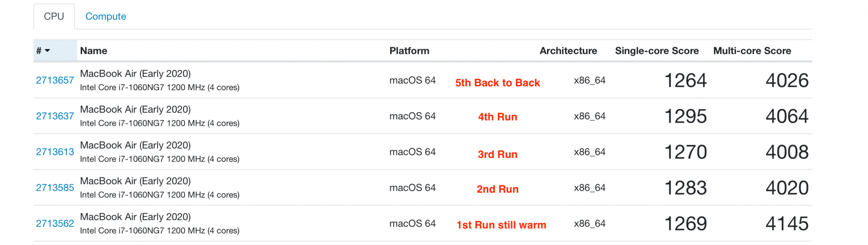The height and width of the screenshot is (245, 868).
Task: Select the CPU tab
Action: (54, 16)
